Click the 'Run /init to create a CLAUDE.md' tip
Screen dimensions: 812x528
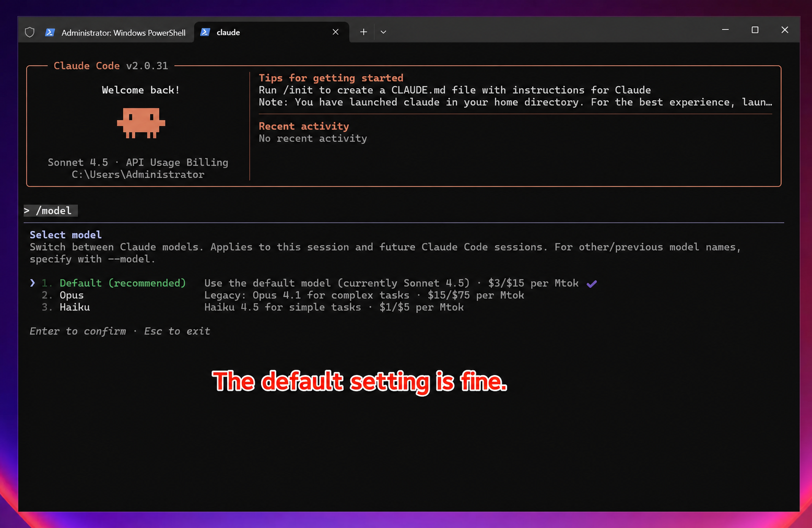click(455, 90)
